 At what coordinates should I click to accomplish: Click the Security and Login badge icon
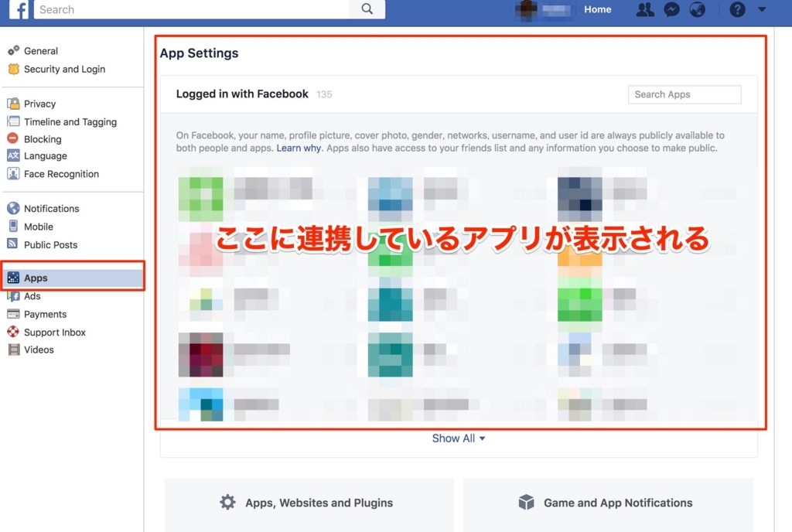(14, 69)
